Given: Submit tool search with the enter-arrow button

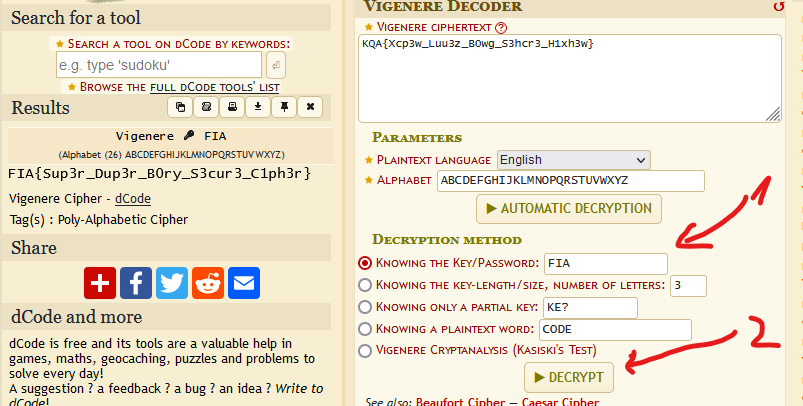Looking at the screenshot, I should click(x=276, y=65).
